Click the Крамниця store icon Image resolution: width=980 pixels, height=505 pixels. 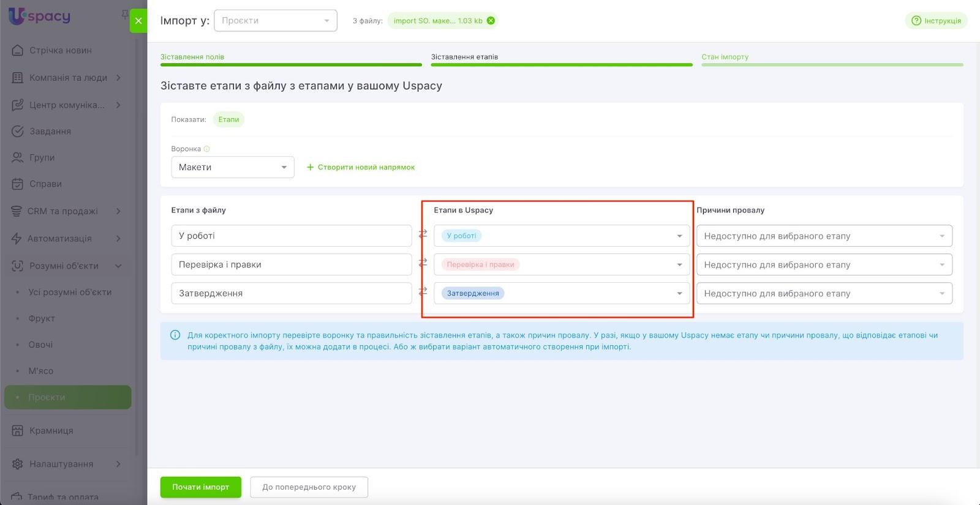click(18, 430)
